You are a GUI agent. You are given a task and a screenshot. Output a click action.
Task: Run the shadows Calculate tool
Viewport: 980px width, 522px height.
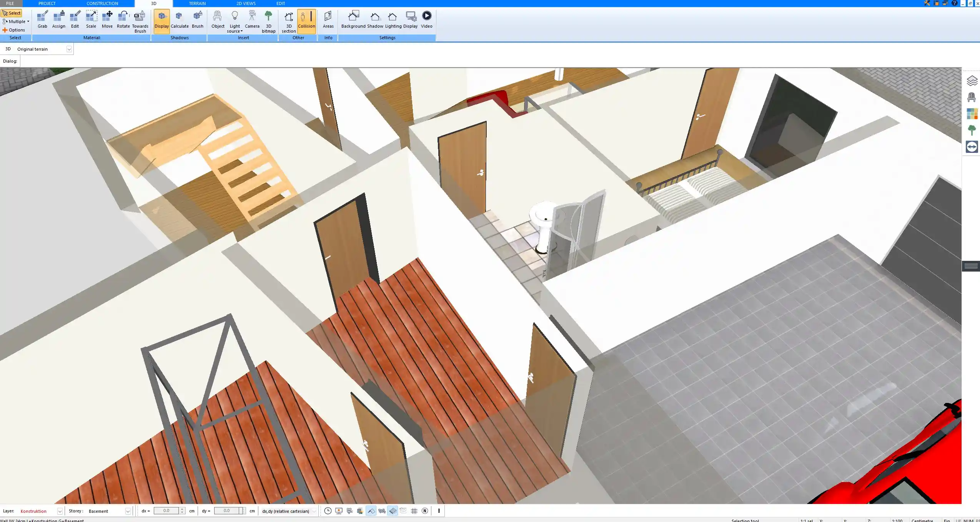pyautogui.click(x=180, y=20)
